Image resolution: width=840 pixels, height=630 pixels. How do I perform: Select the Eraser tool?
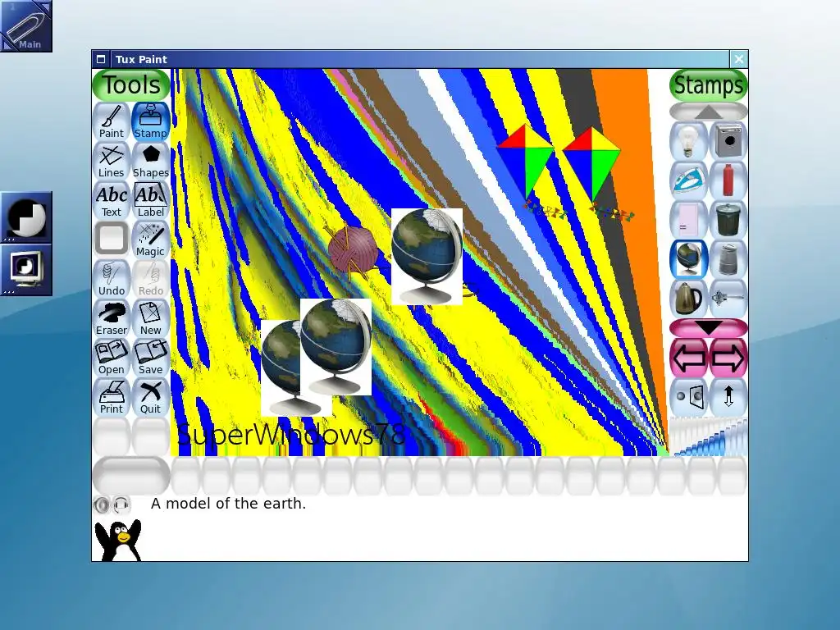click(x=112, y=318)
